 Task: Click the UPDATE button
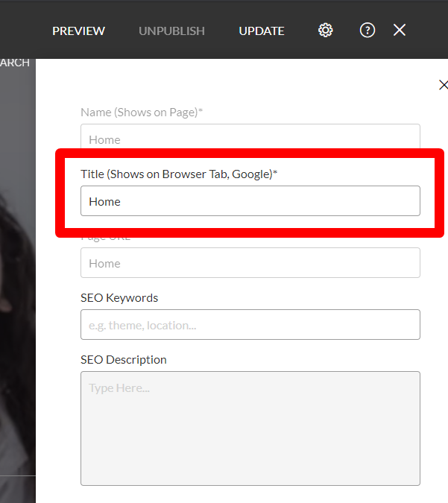(x=262, y=31)
